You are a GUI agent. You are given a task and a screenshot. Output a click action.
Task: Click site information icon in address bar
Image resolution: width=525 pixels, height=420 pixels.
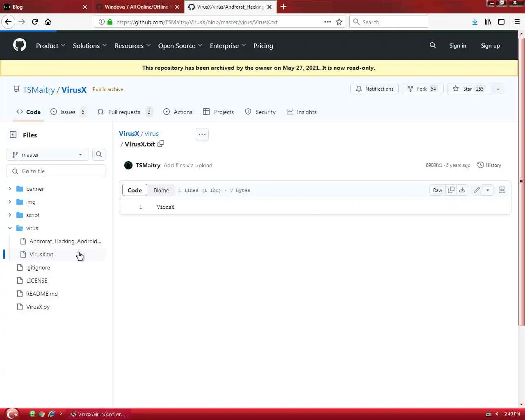(102, 22)
